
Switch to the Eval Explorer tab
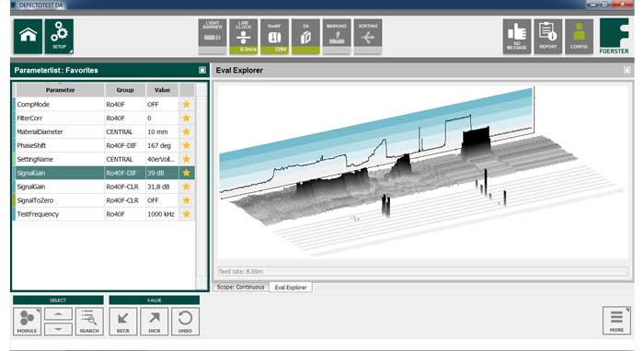pos(291,287)
